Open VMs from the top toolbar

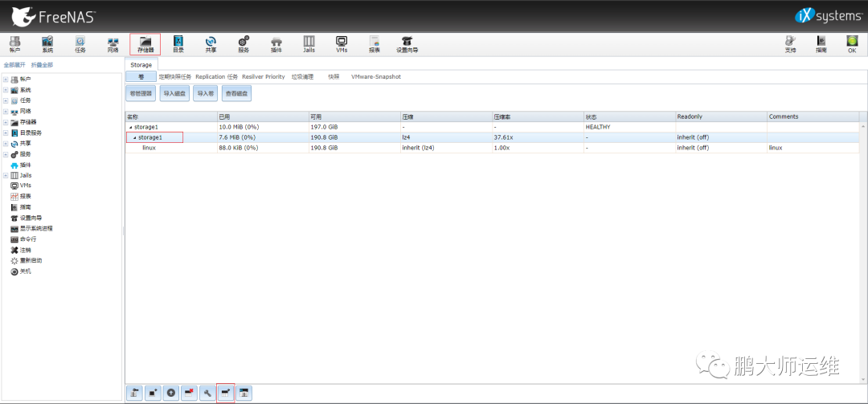coord(342,43)
